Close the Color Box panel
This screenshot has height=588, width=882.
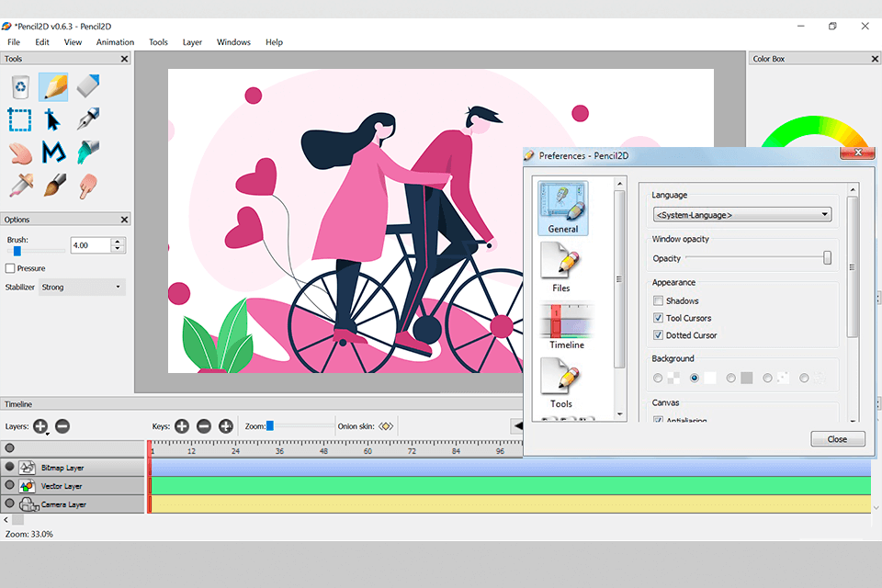pos(875,59)
